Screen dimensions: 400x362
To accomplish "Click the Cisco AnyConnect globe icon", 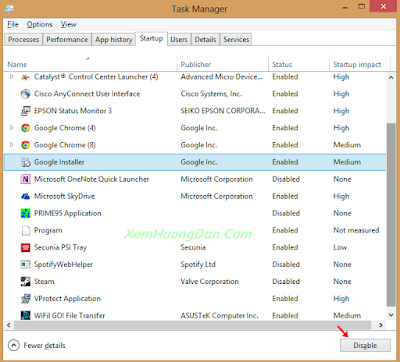I will pos(25,94).
